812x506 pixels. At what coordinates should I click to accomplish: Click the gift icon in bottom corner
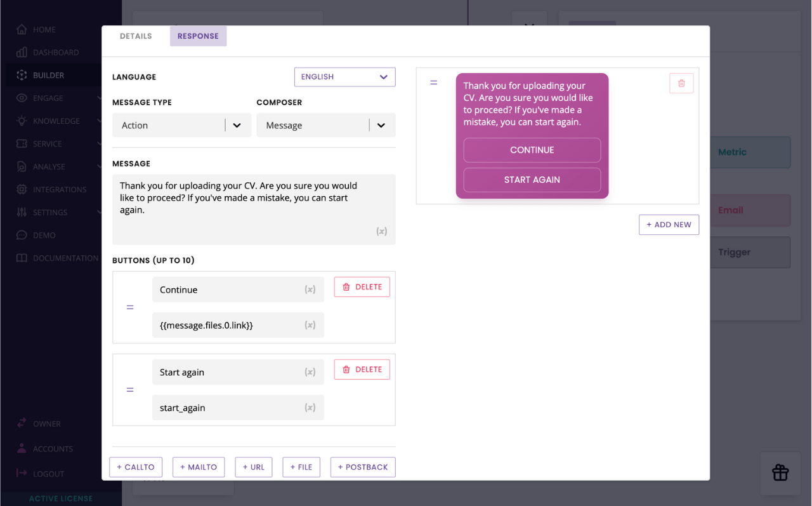click(780, 472)
